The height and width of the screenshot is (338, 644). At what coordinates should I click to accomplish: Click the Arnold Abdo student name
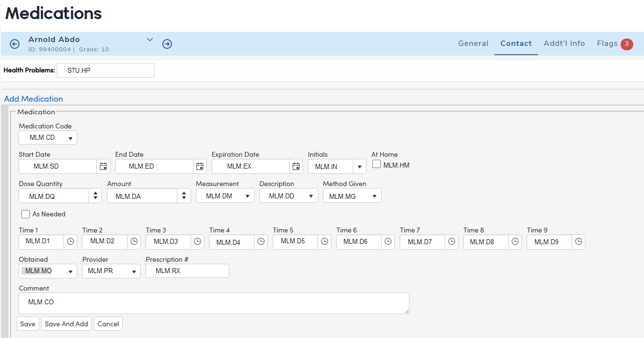(54, 40)
